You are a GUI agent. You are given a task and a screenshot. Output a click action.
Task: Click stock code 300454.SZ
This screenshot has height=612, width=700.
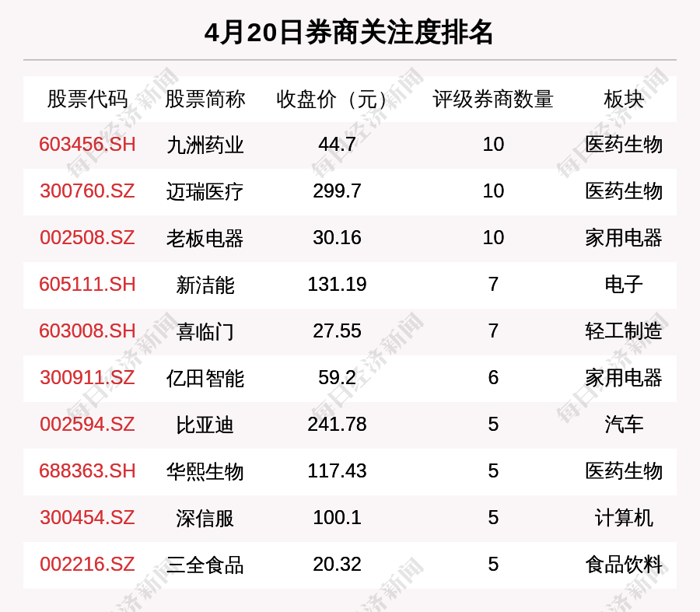coord(87,518)
